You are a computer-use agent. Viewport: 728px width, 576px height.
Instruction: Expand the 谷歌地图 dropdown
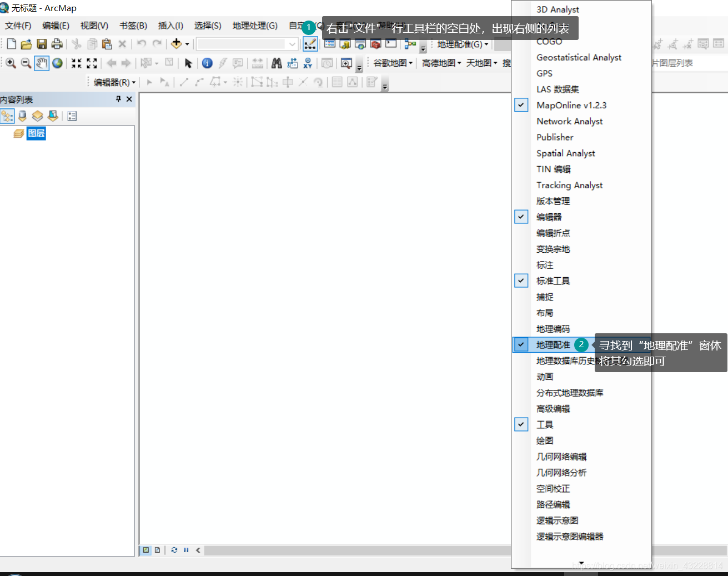[x=393, y=63]
